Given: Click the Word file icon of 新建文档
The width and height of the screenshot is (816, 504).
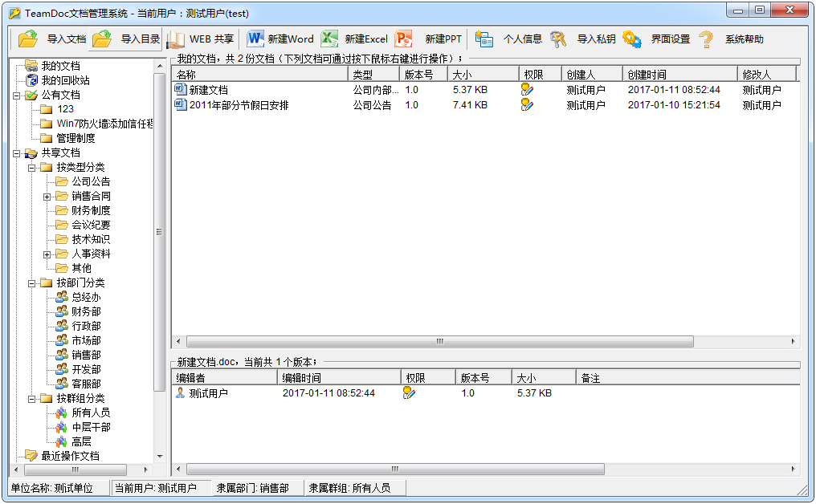Looking at the screenshot, I should coord(181,89).
